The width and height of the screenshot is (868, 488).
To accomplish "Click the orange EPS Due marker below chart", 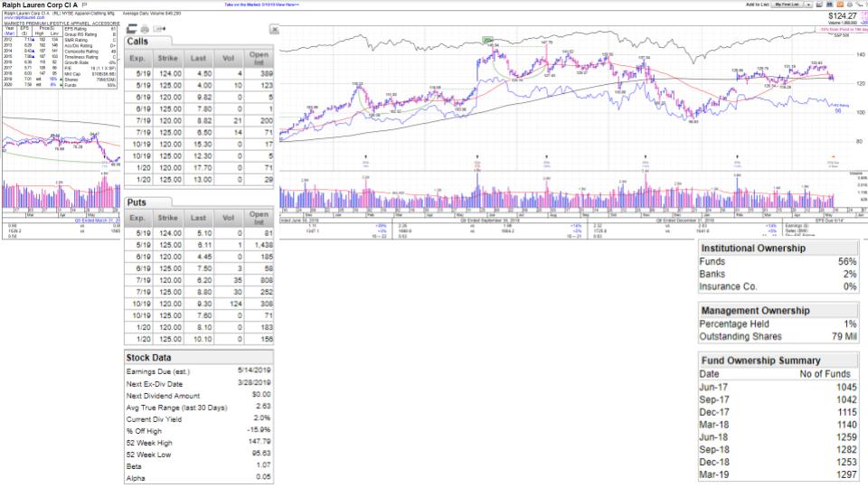I will pyautogui.click(x=833, y=157).
